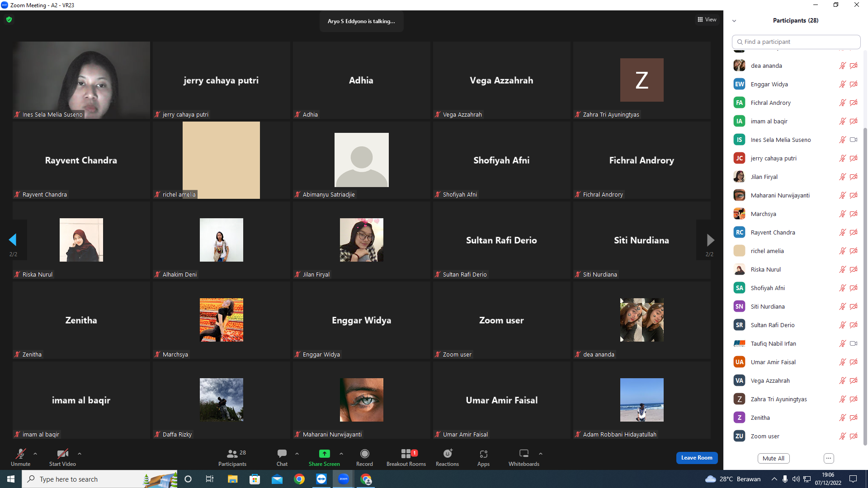The height and width of the screenshot is (488, 868).
Task: Toggle video for Ines Sela Melia Suseno
Action: [854, 140]
